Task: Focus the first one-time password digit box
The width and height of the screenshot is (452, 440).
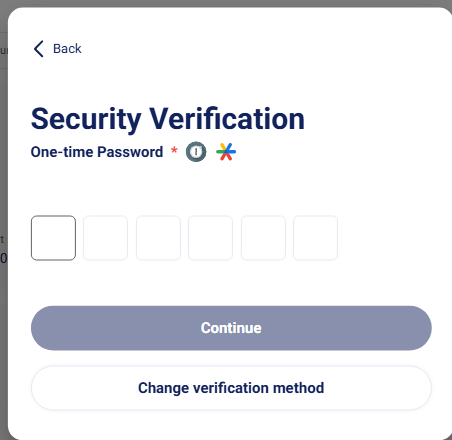Action: [53, 238]
